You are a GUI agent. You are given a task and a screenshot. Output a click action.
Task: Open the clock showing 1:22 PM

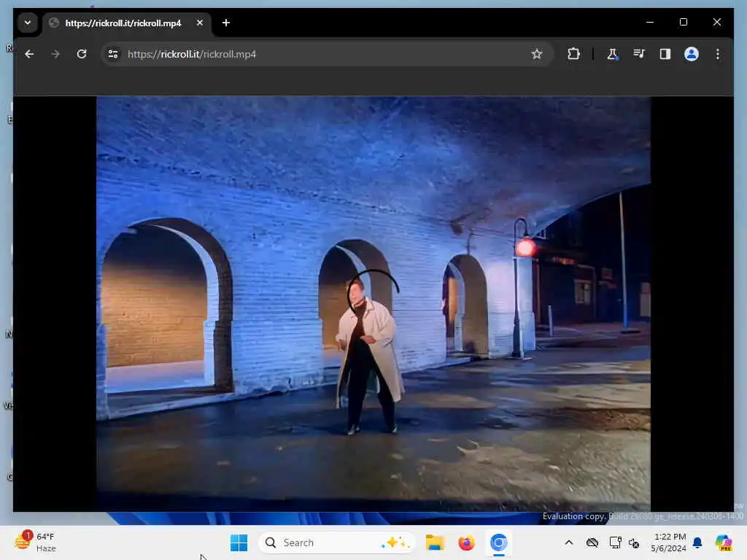tap(669, 542)
